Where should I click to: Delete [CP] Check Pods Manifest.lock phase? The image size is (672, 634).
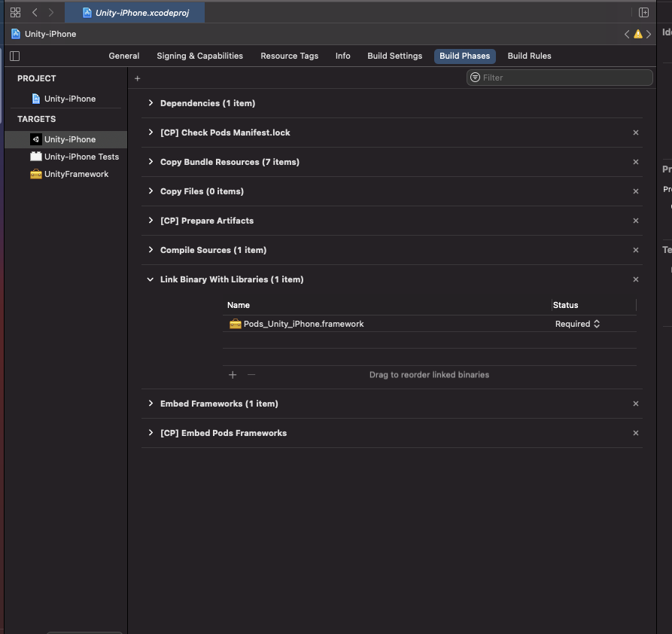tap(636, 133)
